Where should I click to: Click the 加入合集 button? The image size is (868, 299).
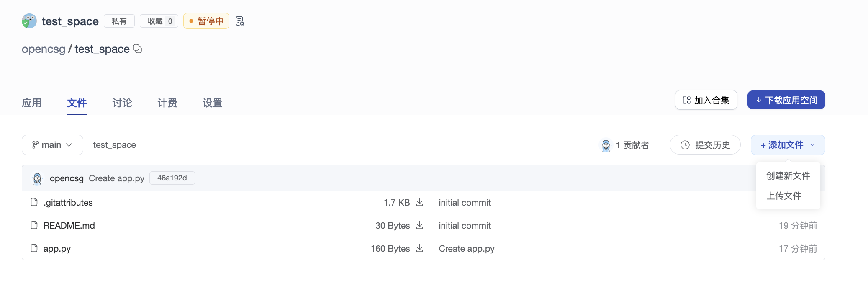(x=706, y=100)
